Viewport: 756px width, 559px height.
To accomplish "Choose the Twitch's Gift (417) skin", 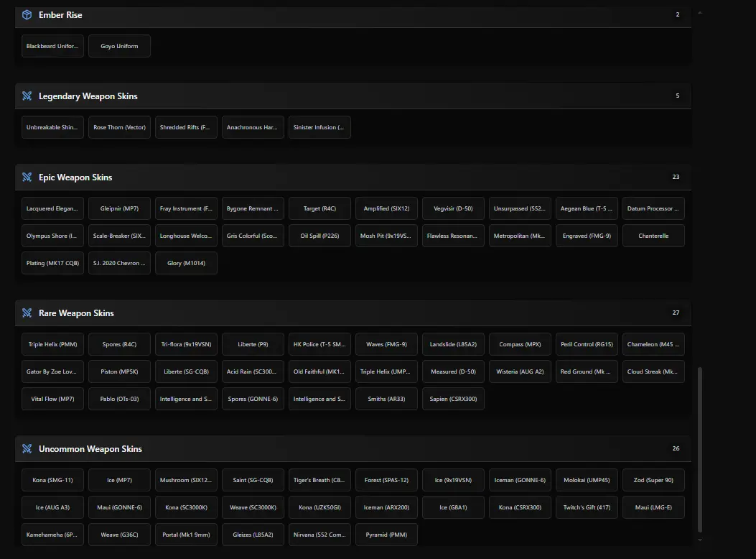I will [587, 507].
